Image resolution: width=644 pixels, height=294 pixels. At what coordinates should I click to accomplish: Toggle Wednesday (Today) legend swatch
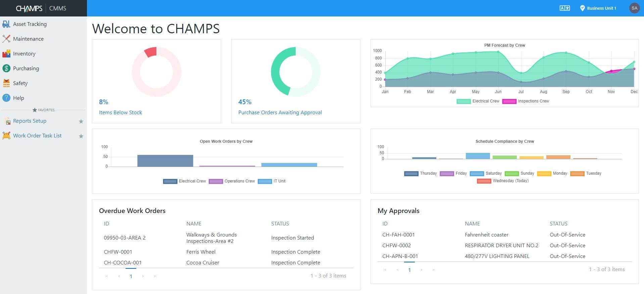pyautogui.click(x=484, y=181)
